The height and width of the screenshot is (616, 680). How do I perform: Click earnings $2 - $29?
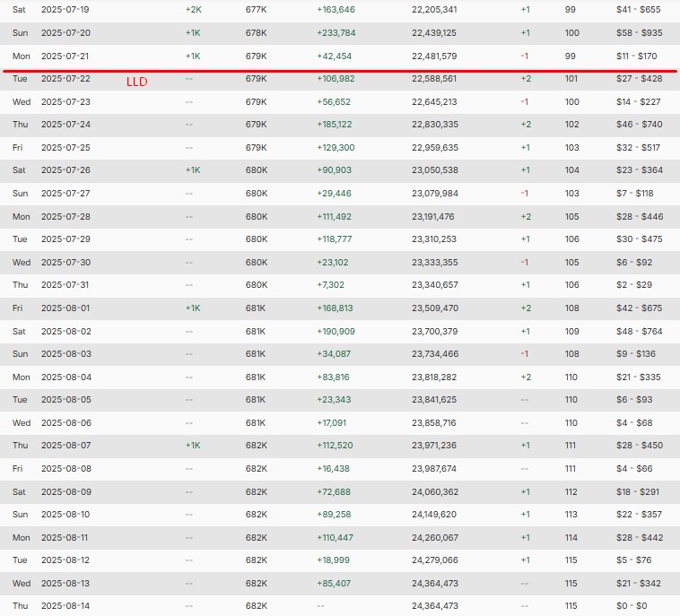coord(634,286)
